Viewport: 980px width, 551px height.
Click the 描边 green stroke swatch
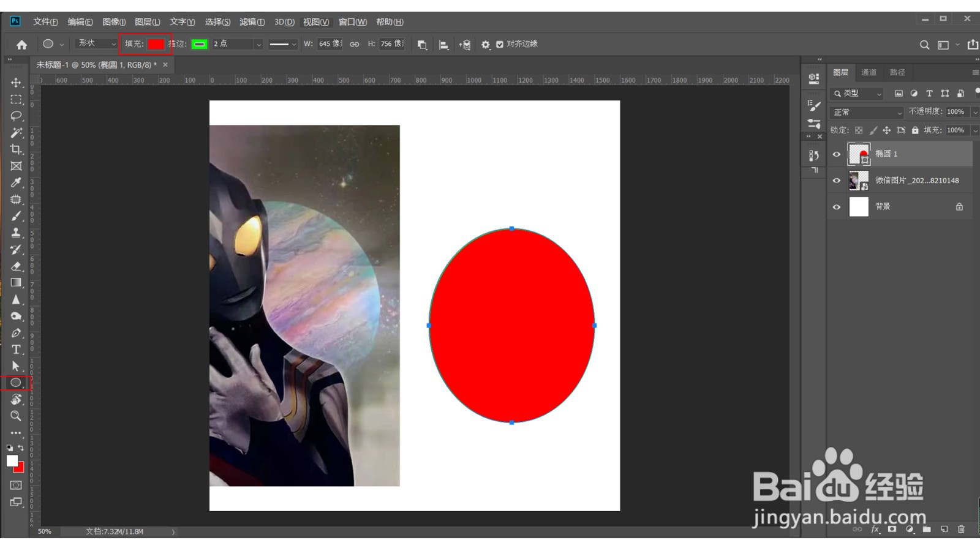coord(199,44)
